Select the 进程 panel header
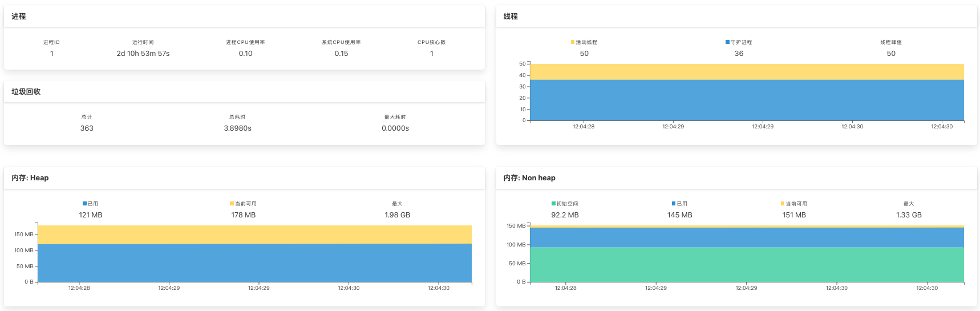This screenshot has width=980, height=311. [x=244, y=17]
